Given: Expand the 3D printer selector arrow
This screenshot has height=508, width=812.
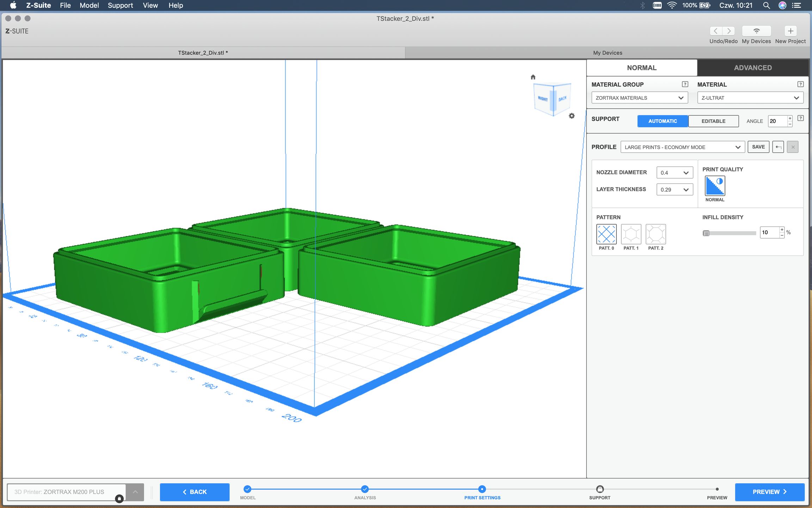Looking at the screenshot, I should coord(135,492).
